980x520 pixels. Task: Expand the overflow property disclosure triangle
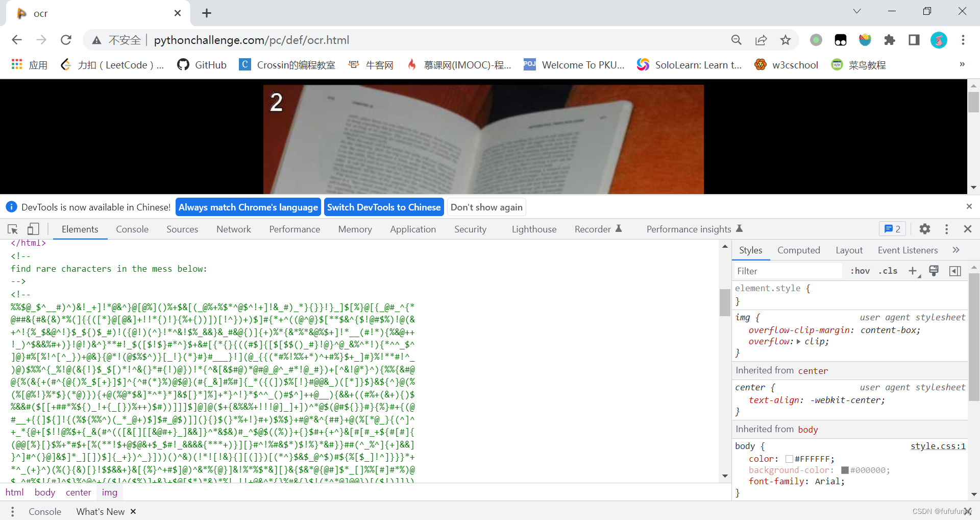coord(798,341)
